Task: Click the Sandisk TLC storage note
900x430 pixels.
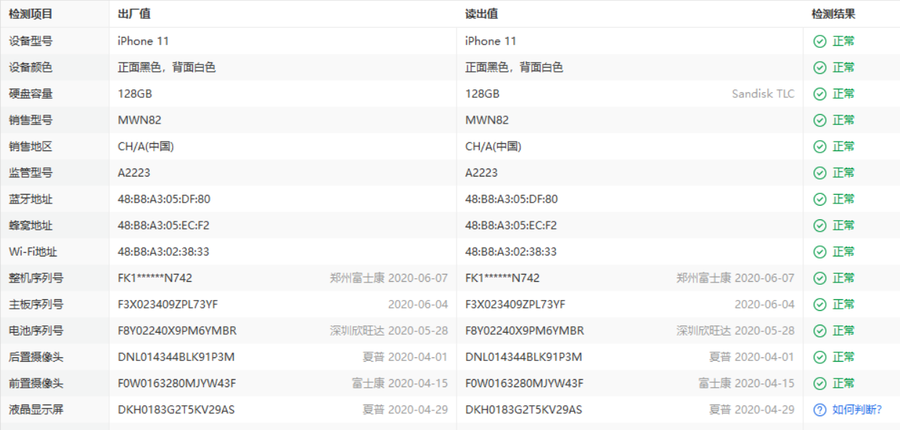Action: pyautogui.click(x=763, y=94)
